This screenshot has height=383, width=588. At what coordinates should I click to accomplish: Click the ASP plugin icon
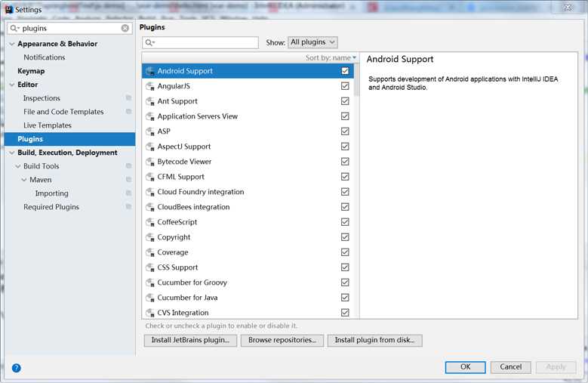point(150,131)
